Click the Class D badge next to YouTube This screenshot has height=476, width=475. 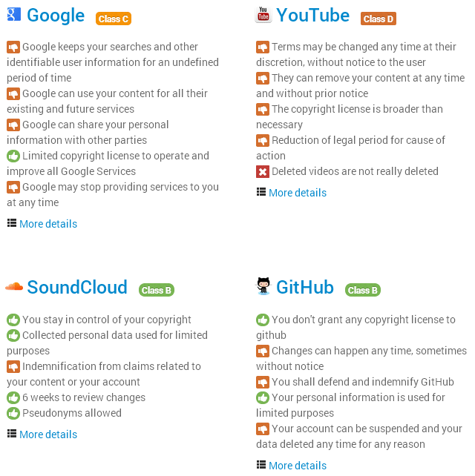click(379, 19)
